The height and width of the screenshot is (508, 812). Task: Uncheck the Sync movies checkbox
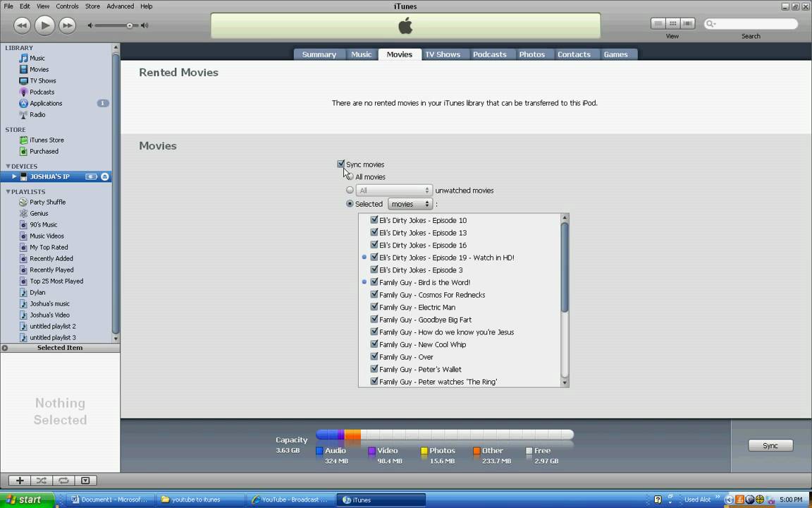(340, 164)
